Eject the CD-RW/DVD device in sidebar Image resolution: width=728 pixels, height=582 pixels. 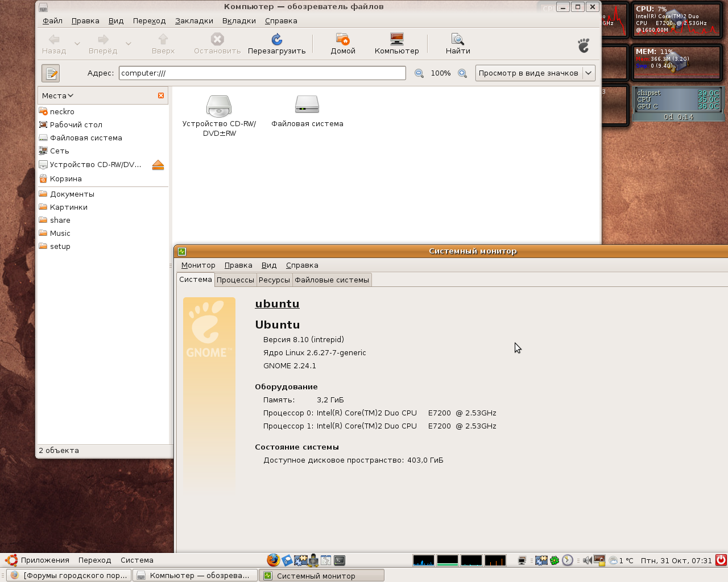[158, 165]
